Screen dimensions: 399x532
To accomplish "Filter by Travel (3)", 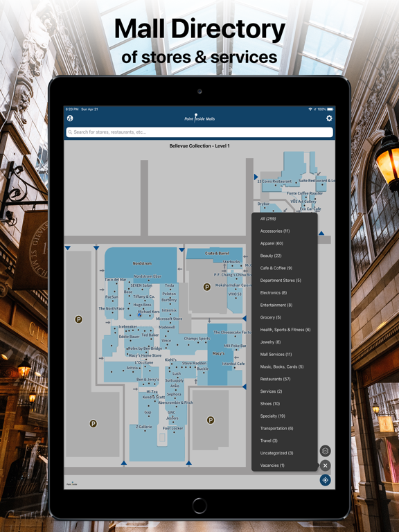I will pyautogui.click(x=269, y=441).
